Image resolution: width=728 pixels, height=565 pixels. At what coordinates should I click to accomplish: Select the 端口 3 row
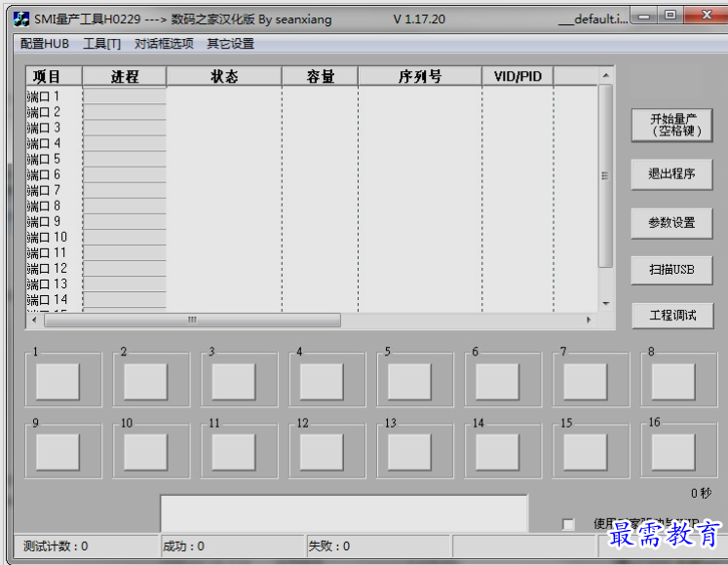click(x=312, y=128)
